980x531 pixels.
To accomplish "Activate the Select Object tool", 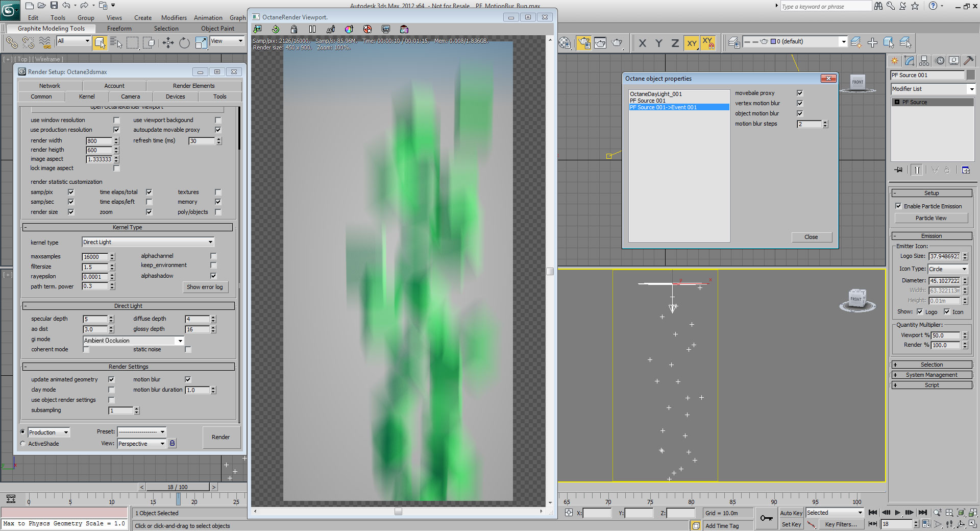I will point(100,43).
